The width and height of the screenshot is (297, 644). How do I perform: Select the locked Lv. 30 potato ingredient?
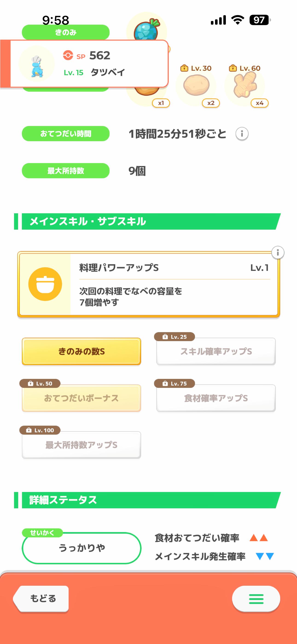tap(196, 85)
